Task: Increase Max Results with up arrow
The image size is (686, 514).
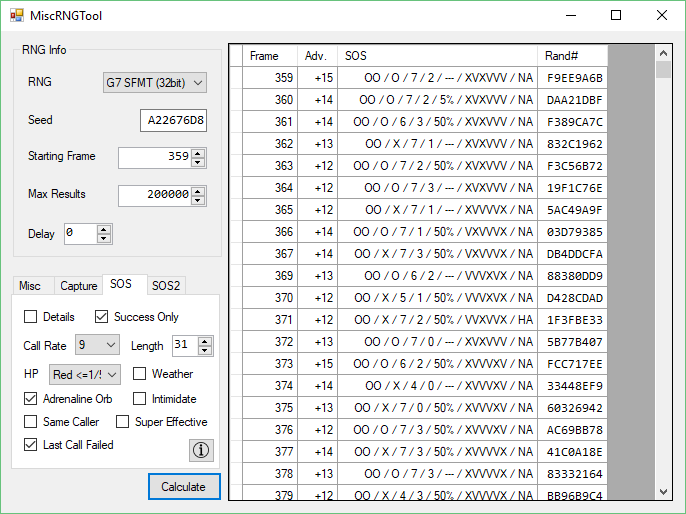Action: (x=198, y=191)
